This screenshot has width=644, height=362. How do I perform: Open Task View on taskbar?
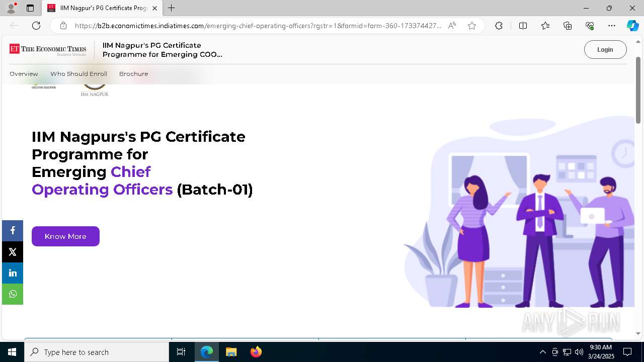pyautogui.click(x=181, y=352)
